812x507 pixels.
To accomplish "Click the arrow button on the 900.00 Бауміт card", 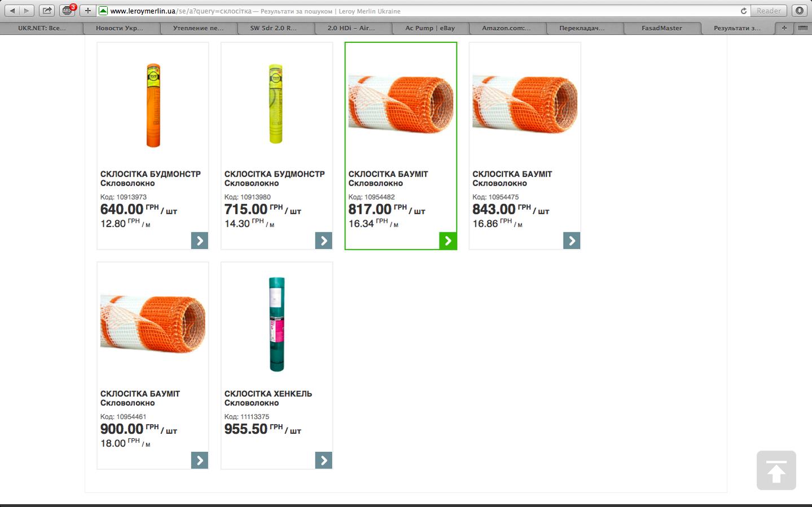I will (200, 460).
